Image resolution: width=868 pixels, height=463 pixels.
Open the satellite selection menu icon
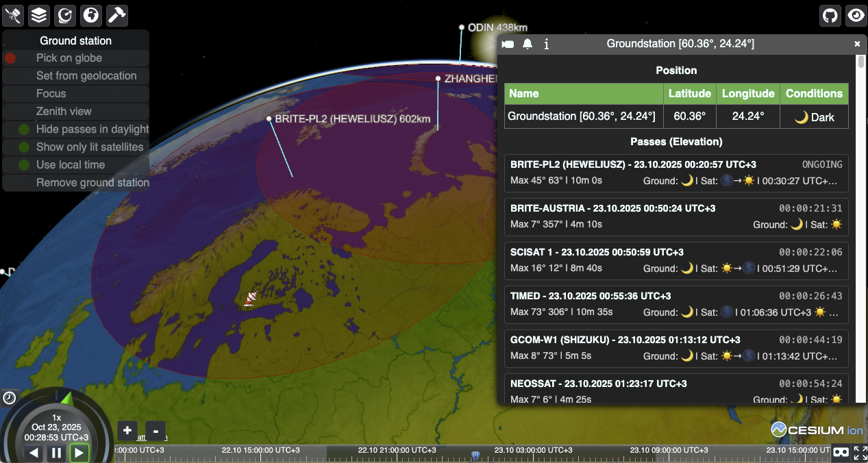14,14
